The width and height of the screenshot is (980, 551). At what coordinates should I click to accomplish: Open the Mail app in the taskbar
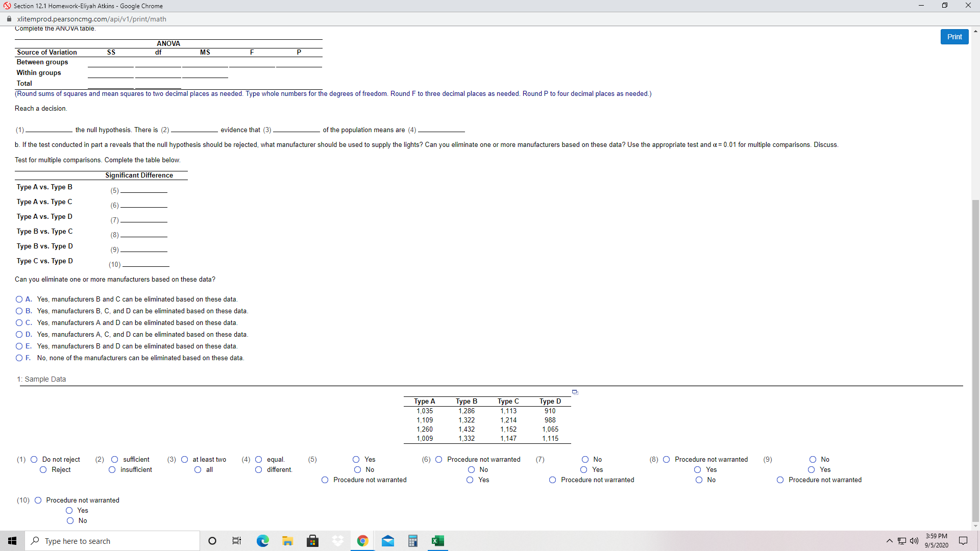tap(388, 541)
